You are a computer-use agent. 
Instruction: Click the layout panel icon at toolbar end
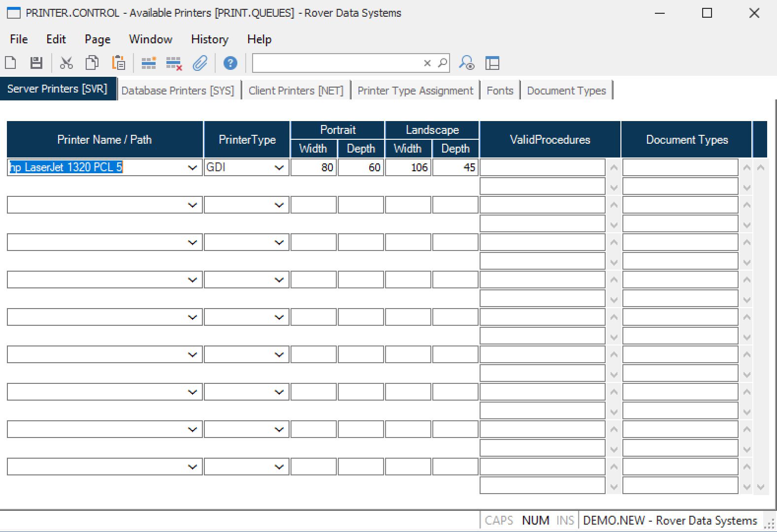click(x=492, y=63)
